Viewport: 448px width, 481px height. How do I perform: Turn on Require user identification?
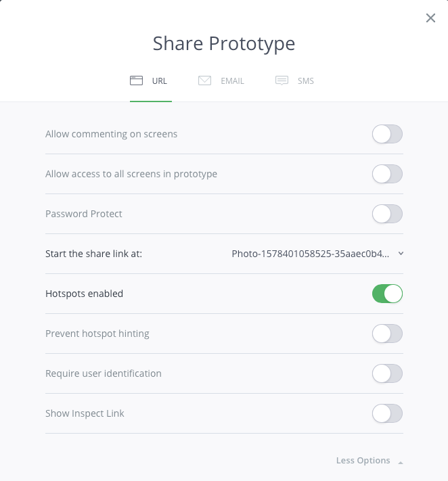(387, 373)
